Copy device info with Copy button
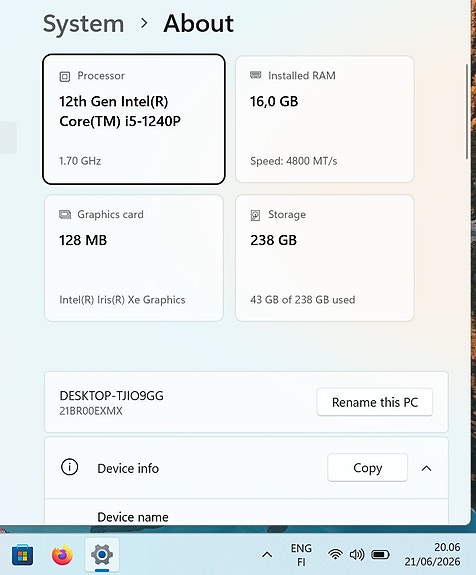Image resolution: width=476 pixels, height=575 pixels. coord(367,468)
